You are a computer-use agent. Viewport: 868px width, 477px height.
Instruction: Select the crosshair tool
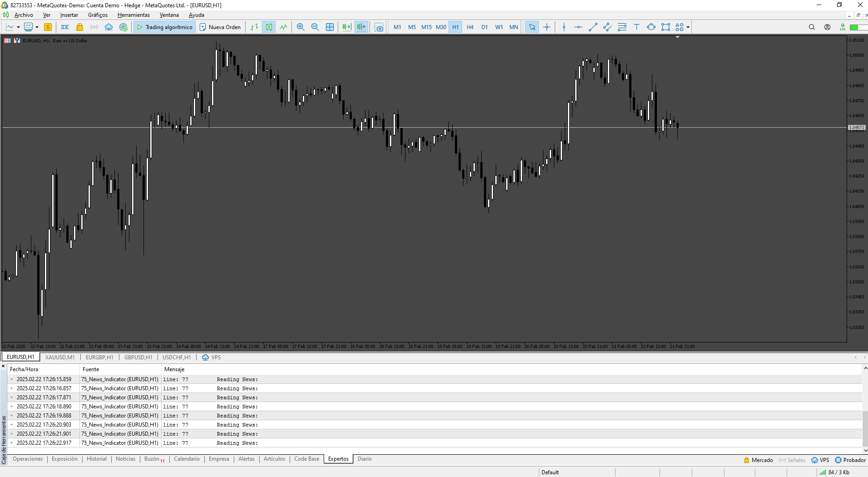coord(547,27)
